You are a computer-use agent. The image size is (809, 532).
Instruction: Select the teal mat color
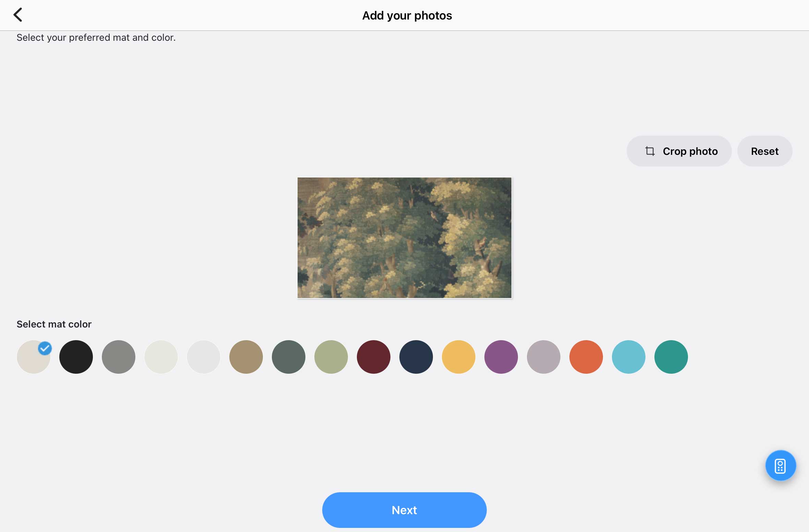671,357
